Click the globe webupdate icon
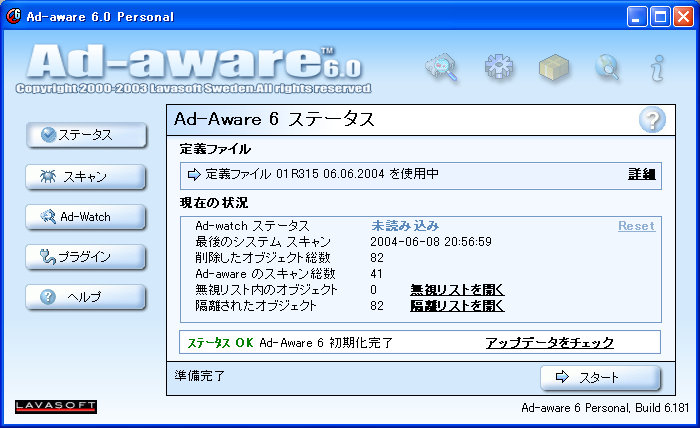Screen dimensions: 700x428 tap(606, 68)
